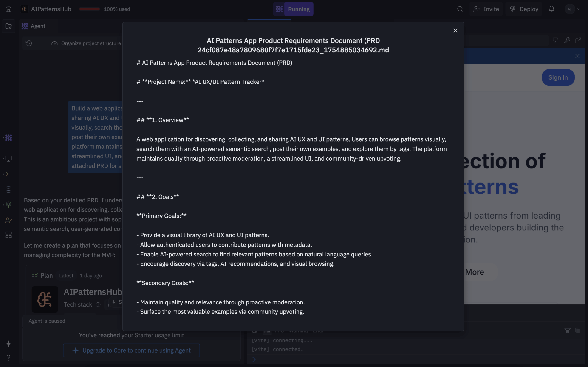Add a new tab with plus
The width and height of the screenshot is (588, 367).
tap(65, 26)
